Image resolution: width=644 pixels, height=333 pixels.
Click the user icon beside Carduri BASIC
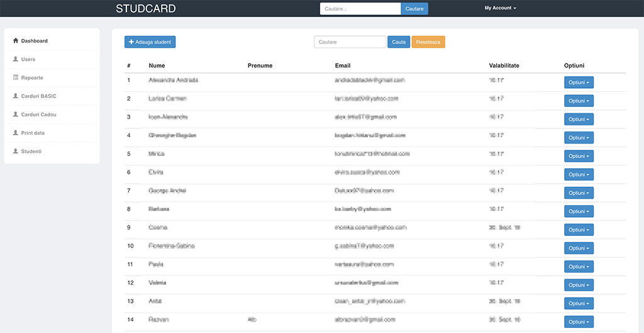click(x=16, y=96)
